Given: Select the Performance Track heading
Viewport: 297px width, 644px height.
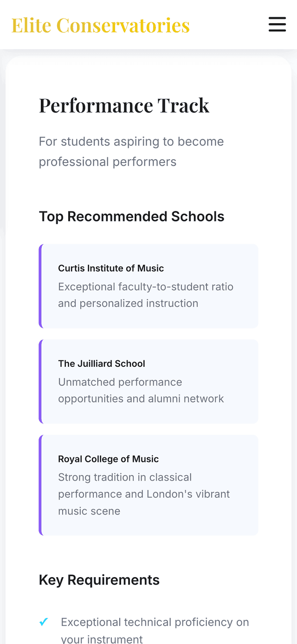Looking at the screenshot, I should pos(124,105).
